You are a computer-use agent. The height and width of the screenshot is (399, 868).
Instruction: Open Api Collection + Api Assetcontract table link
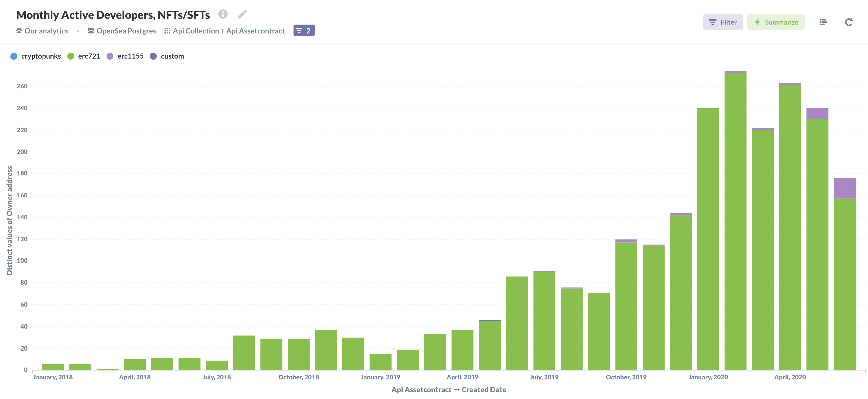pyautogui.click(x=228, y=31)
